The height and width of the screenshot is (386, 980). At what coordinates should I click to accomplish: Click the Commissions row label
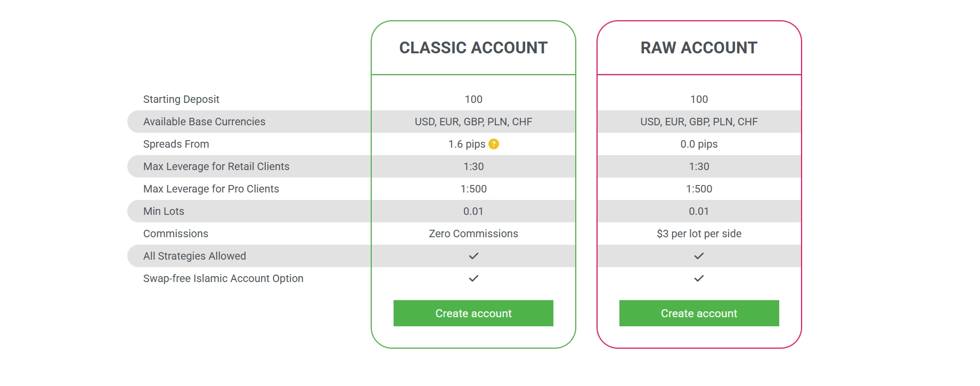click(175, 234)
